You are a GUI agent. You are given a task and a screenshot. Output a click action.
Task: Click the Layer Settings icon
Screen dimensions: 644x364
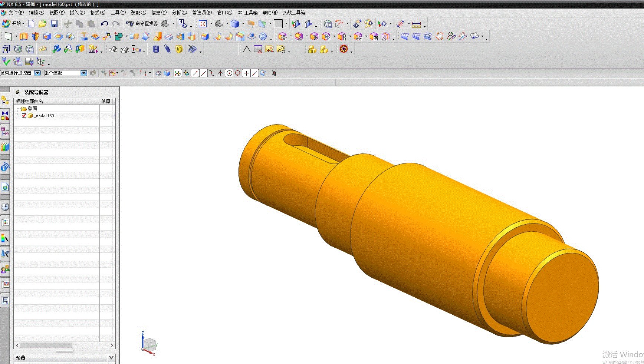[x=328, y=24]
